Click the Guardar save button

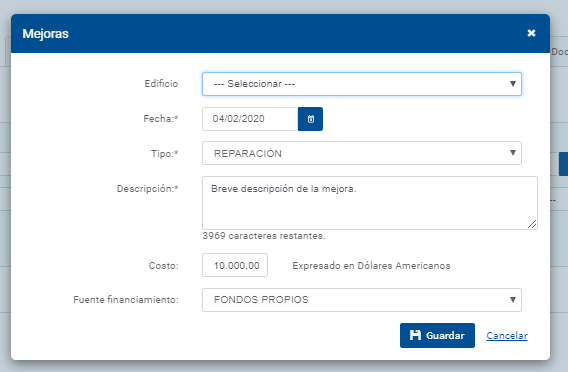(437, 335)
